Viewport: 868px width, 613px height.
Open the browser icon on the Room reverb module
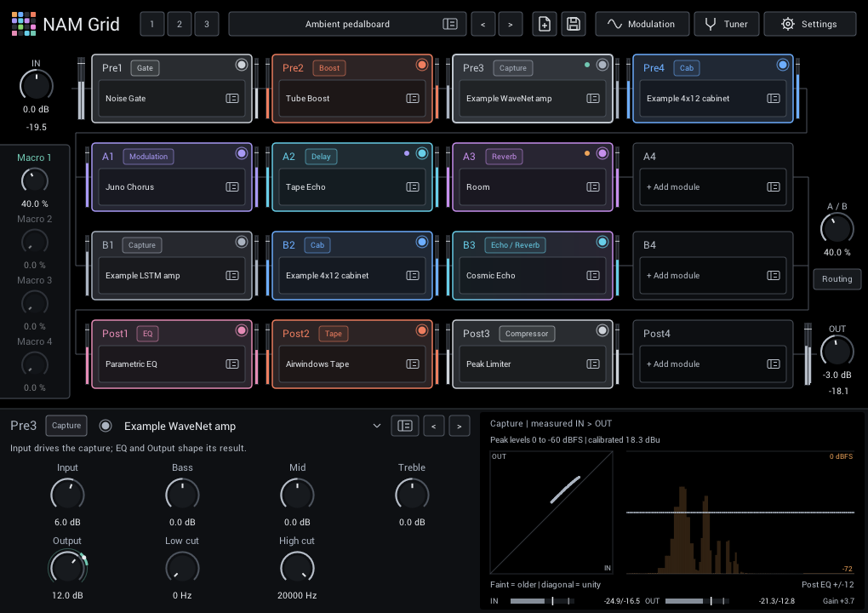pyautogui.click(x=593, y=186)
